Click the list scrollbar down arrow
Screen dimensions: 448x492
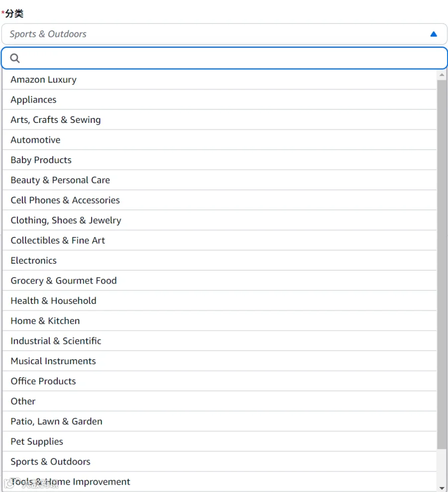coord(442,488)
